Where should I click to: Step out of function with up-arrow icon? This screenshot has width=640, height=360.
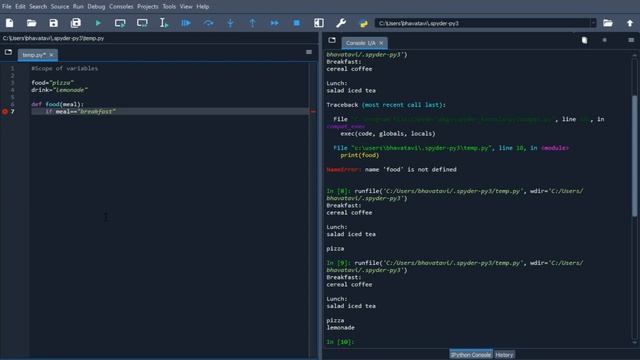(x=252, y=23)
